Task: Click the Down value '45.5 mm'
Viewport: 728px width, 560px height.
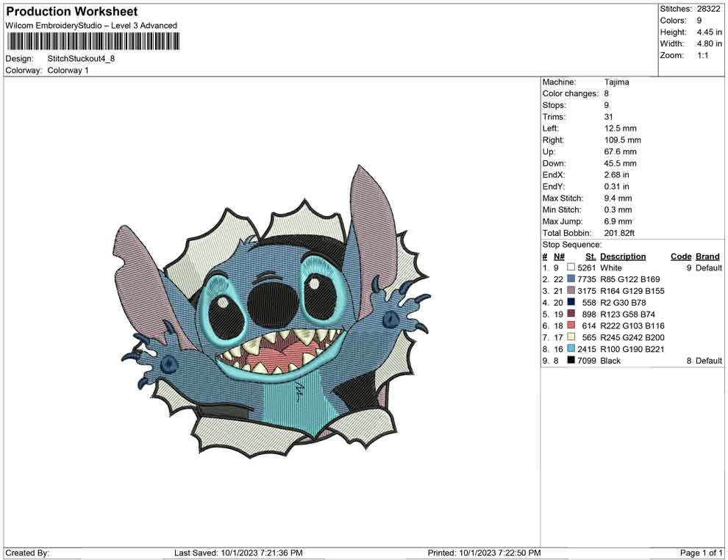Action: (x=621, y=163)
